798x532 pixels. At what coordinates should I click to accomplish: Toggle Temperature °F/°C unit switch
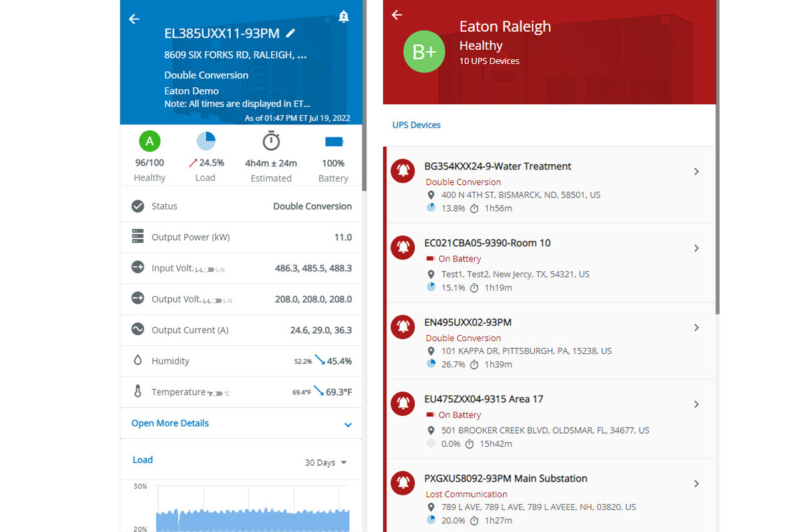click(218, 393)
